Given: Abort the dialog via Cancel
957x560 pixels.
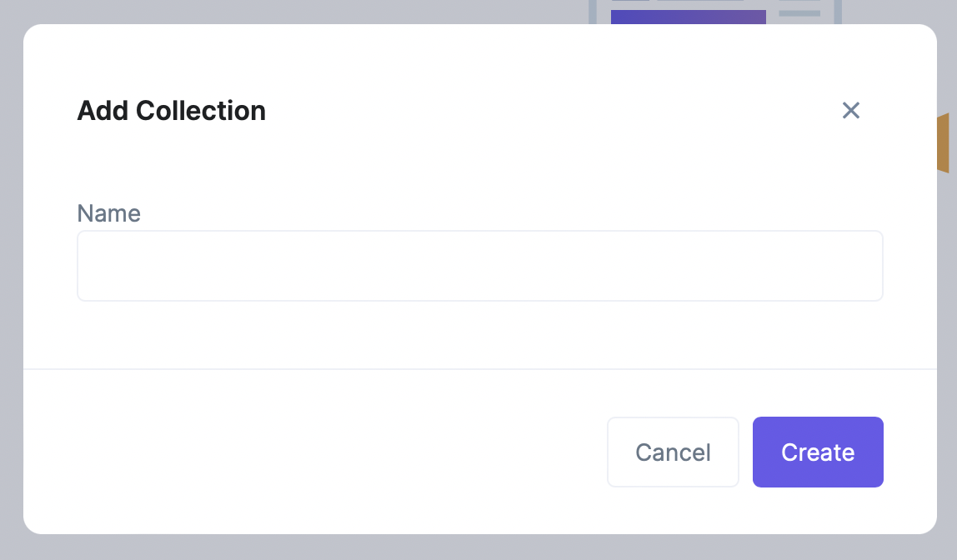Looking at the screenshot, I should tap(673, 452).
